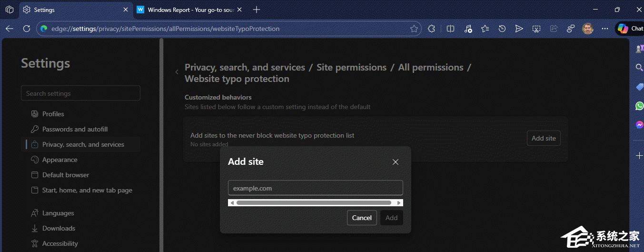
Task: Open the Copilot Chat button
Action: 630,29
